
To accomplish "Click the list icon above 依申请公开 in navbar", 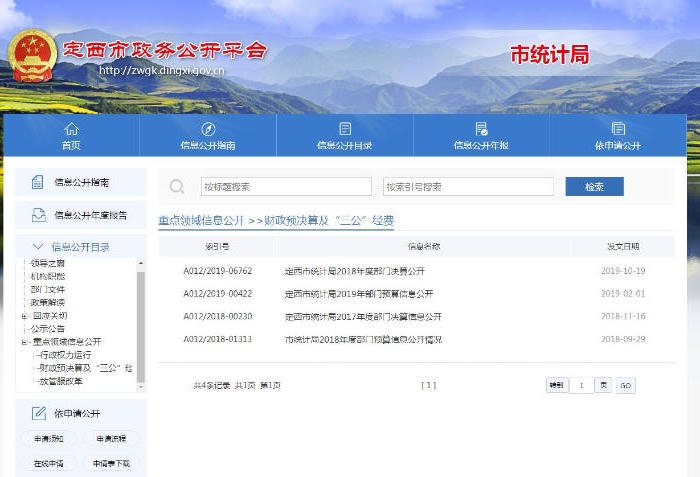I will pos(618,129).
